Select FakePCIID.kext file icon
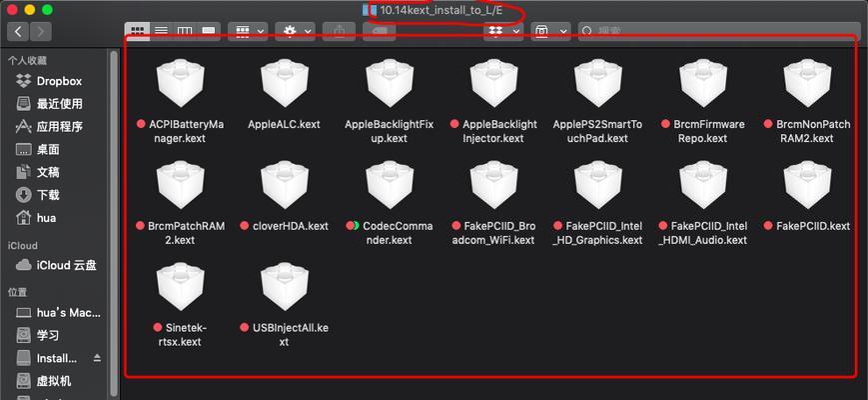This screenshot has width=868, height=400. pos(807,185)
